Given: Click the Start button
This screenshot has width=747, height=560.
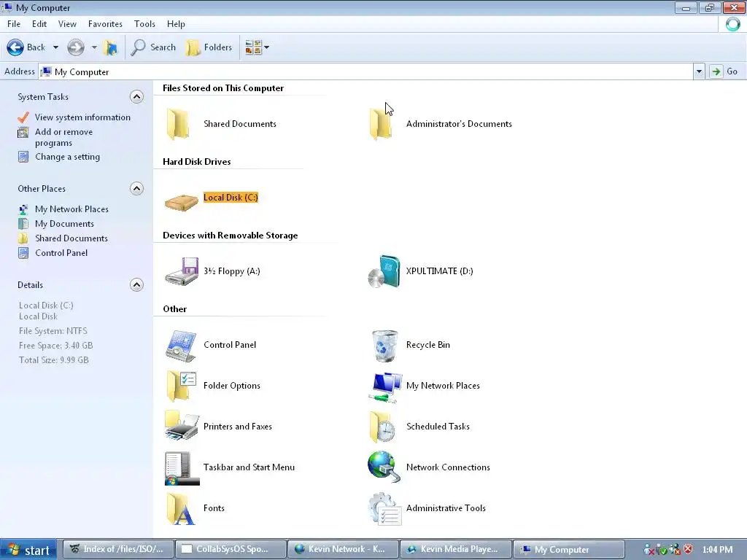Looking at the screenshot, I should click(28, 550).
